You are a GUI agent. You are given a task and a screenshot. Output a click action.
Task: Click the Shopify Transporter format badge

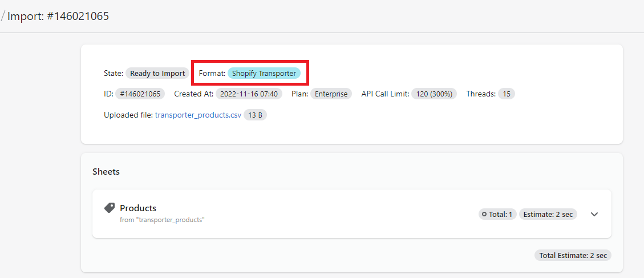click(264, 73)
